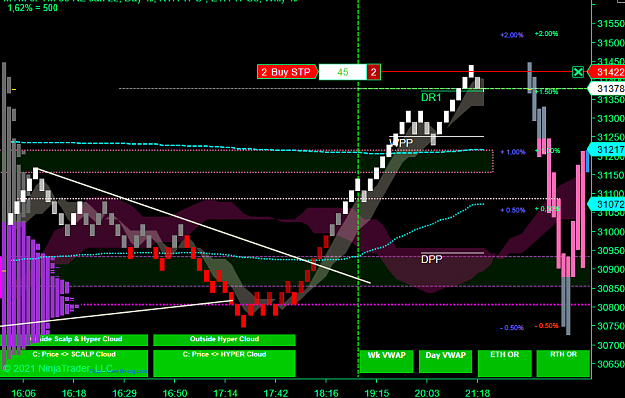Toggle the Outside Hyper Cloud button
Viewport: 625px width, 398px height.
coord(224,339)
